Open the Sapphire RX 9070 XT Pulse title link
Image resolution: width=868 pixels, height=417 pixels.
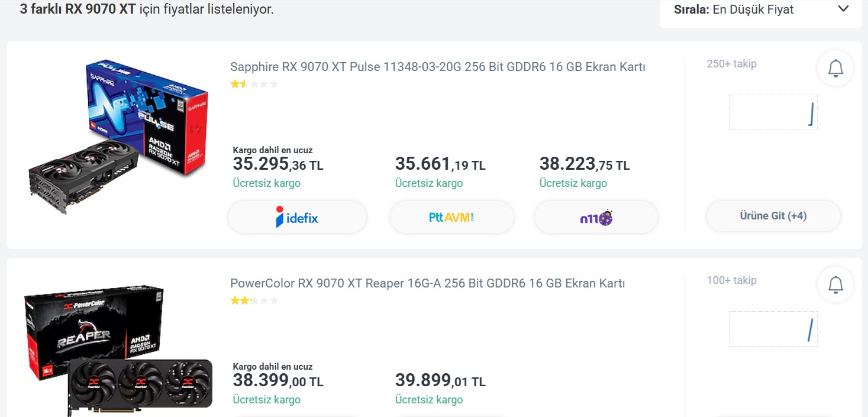[437, 67]
